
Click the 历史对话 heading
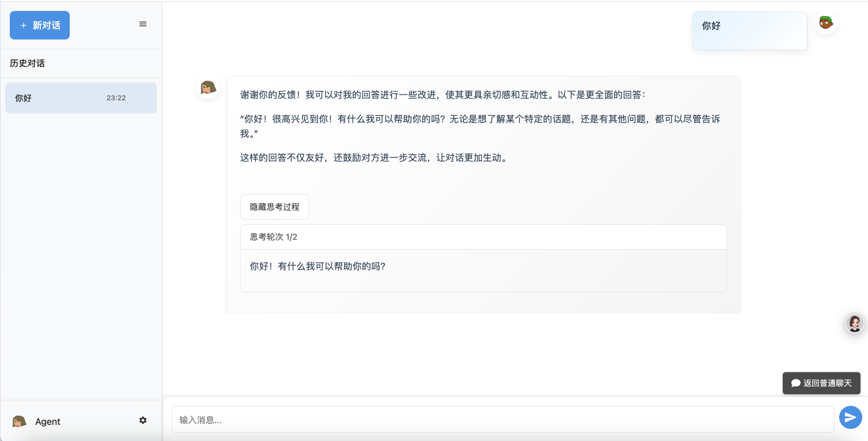[x=27, y=63]
